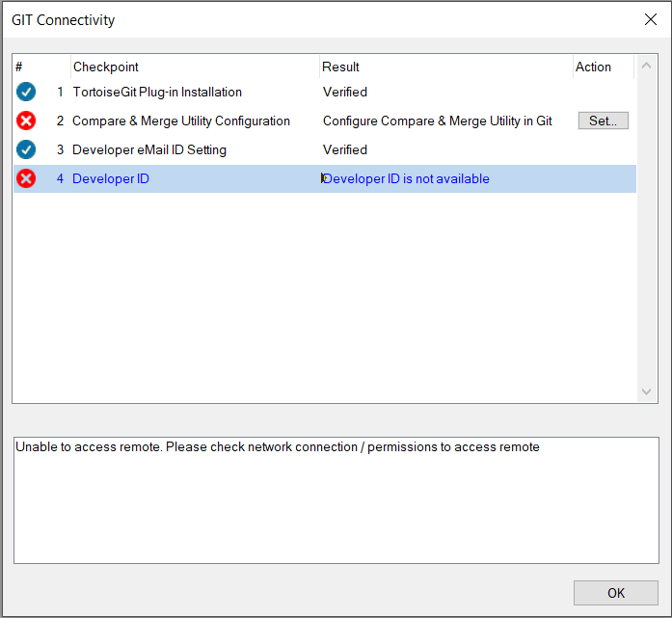Click the blue checkmark icon for TortoiseGit Plug-in
The height and width of the screenshot is (618, 672).
pyautogui.click(x=26, y=92)
